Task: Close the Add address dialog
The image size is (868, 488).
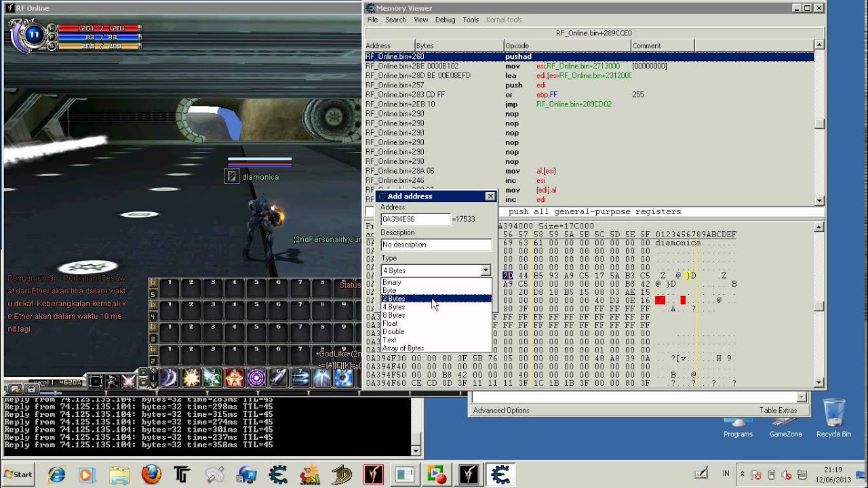Action: click(x=490, y=196)
